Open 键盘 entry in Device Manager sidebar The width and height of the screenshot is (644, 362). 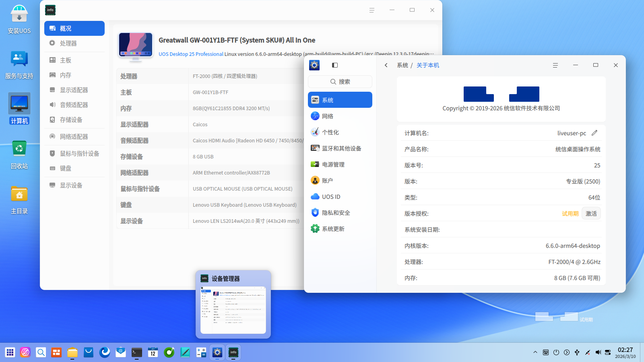click(74, 169)
